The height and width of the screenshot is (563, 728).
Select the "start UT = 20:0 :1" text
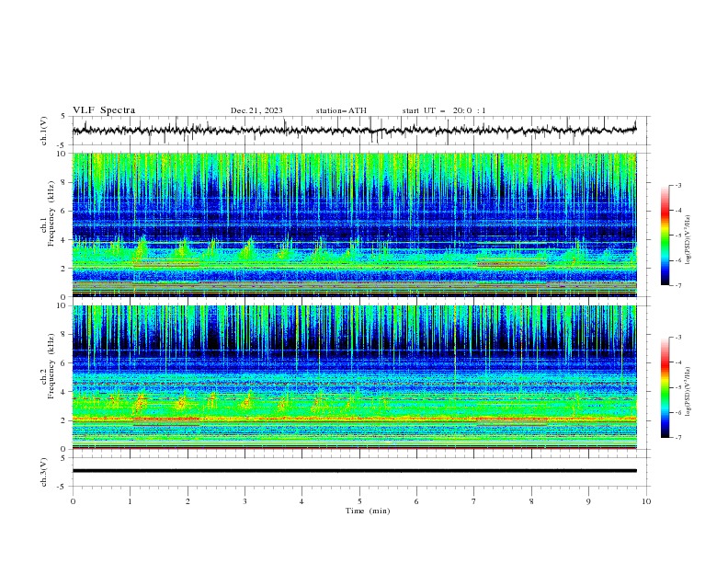[x=444, y=110]
